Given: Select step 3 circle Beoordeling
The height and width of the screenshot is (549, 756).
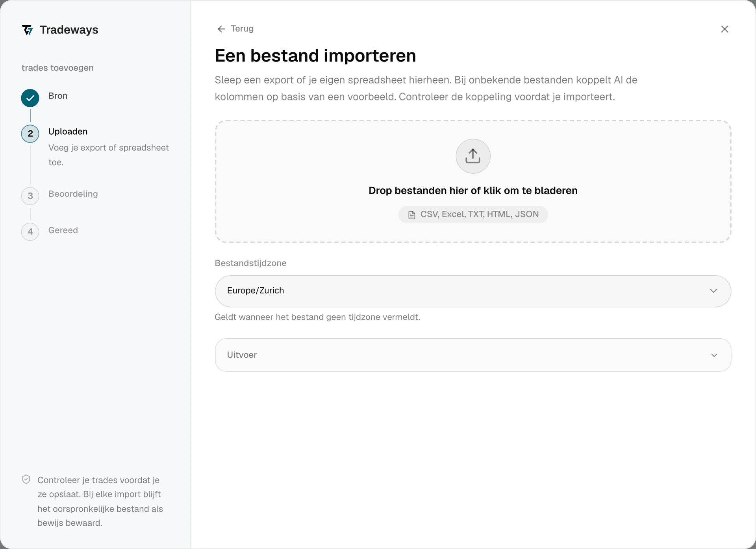Looking at the screenshot, I should pyautogui.click(x=30, y=196).
